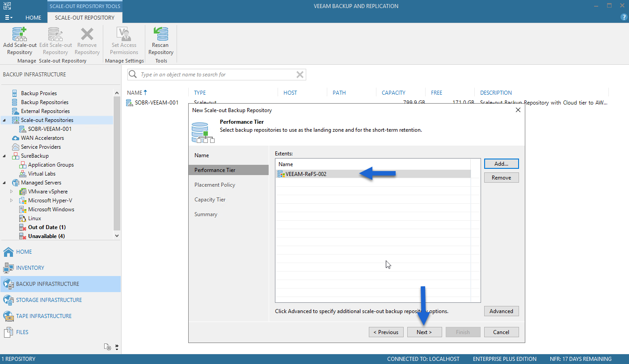Collapse the SureBackup tree node
The width and height of the screenshot is (629, 364).
[x=4, y=156]
